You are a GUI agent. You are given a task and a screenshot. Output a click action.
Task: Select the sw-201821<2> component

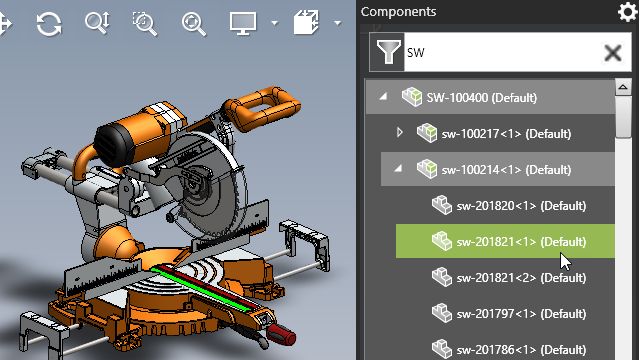point(505,278)
